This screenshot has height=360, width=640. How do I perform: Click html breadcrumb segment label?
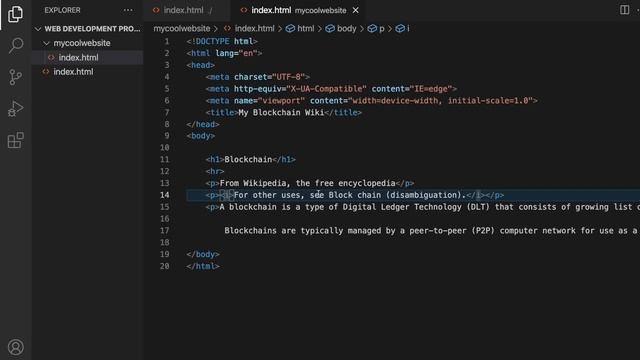pos(306,29)
